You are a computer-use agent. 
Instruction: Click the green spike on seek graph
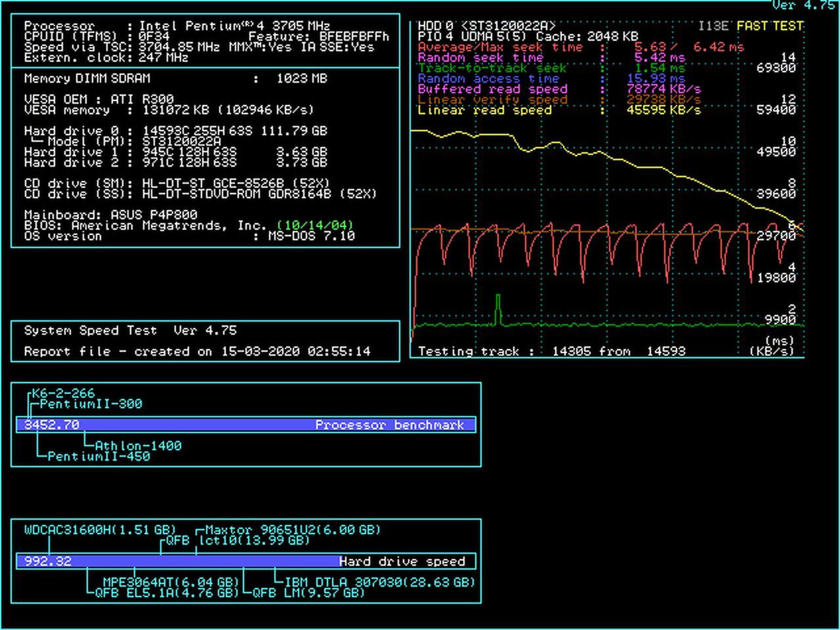498,308
